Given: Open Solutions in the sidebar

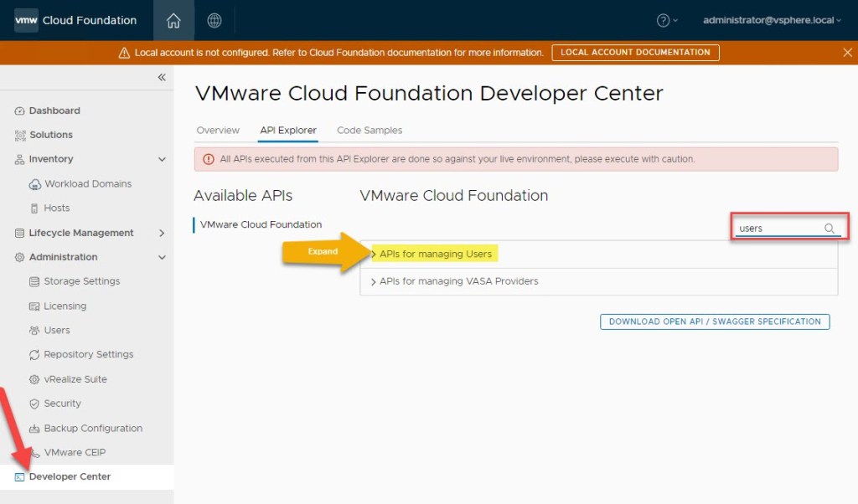Looking at the screenshot, I should coord(50,135).
